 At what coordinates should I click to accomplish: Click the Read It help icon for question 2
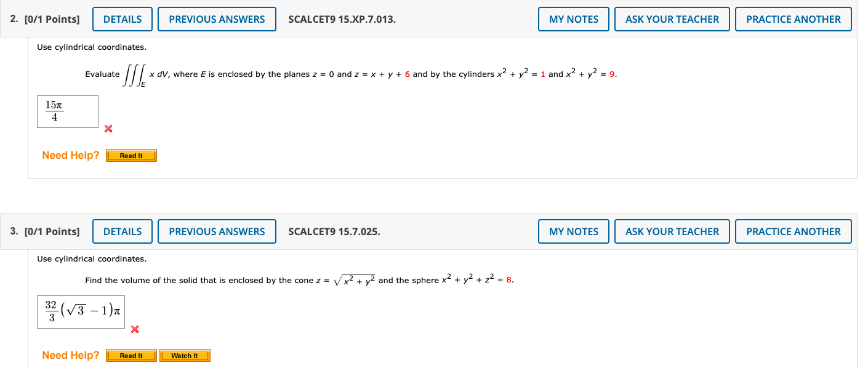[x=131, y=155]
